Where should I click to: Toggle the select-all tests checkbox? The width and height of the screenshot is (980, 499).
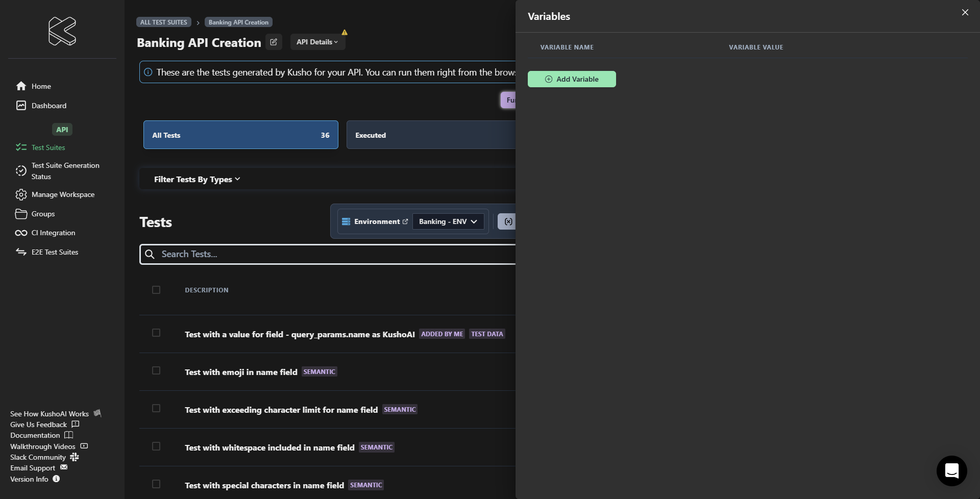[x=156, y=290]
